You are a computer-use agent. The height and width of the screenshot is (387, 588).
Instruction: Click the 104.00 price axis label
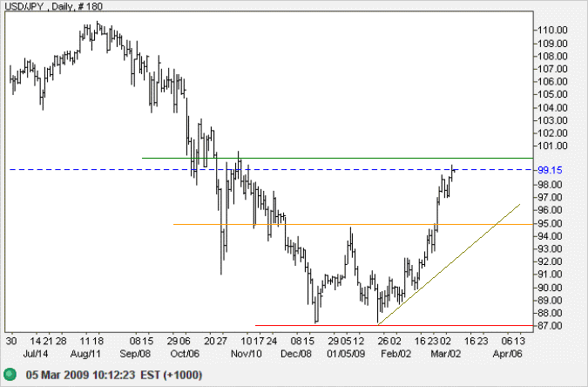coord(552,108)
